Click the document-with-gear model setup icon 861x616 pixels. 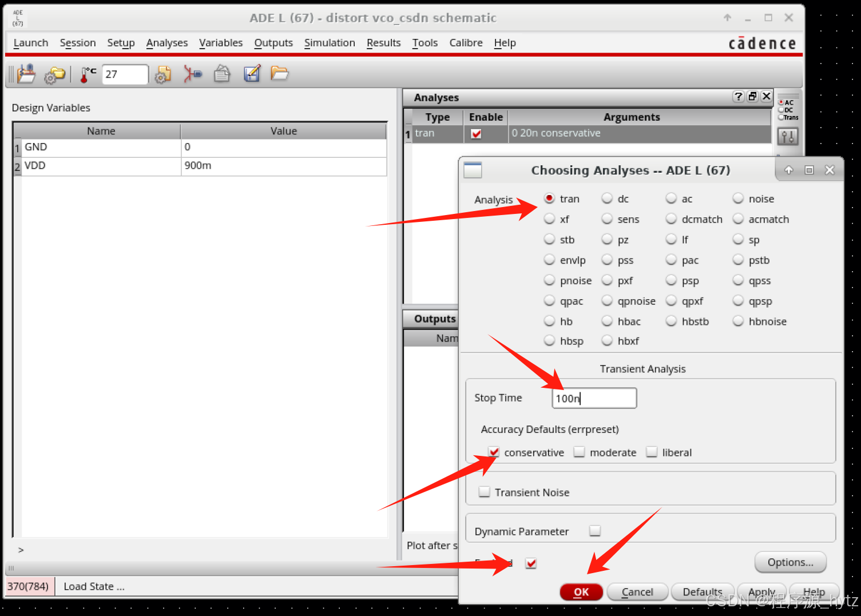[163, 75]
